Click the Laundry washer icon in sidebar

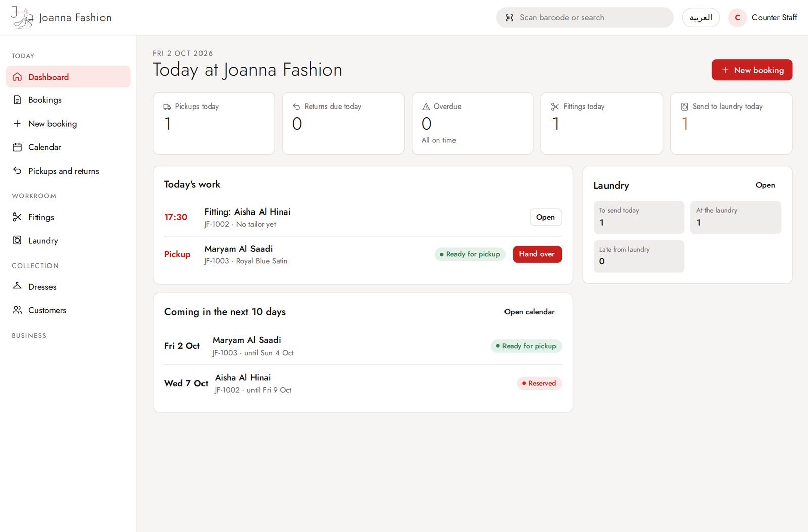(x=17, y=240)
